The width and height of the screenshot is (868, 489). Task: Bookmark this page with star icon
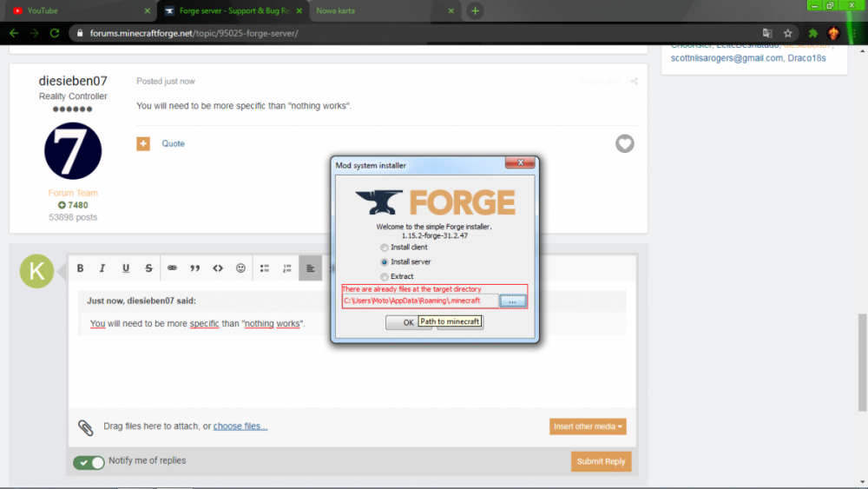click(x=788, y=33)
